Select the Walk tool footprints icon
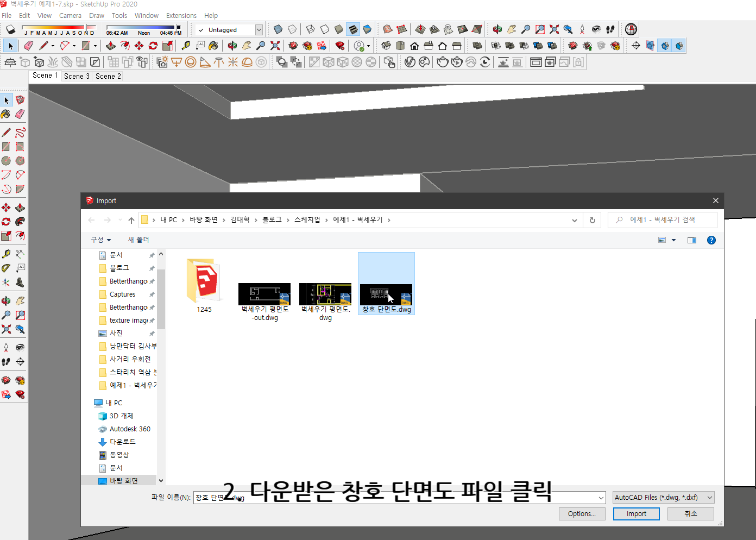The height and width of the screenshot is (540, 756). [610, 29]
